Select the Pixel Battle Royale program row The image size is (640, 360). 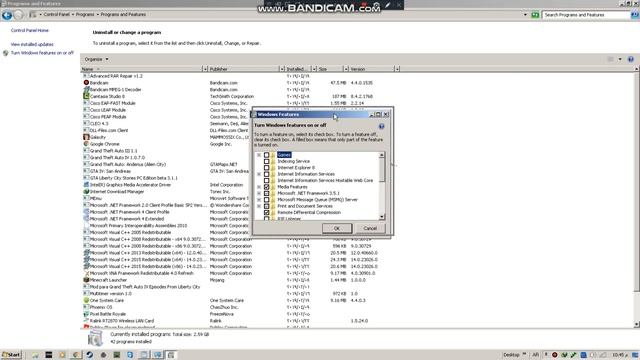tap(241, 314)
